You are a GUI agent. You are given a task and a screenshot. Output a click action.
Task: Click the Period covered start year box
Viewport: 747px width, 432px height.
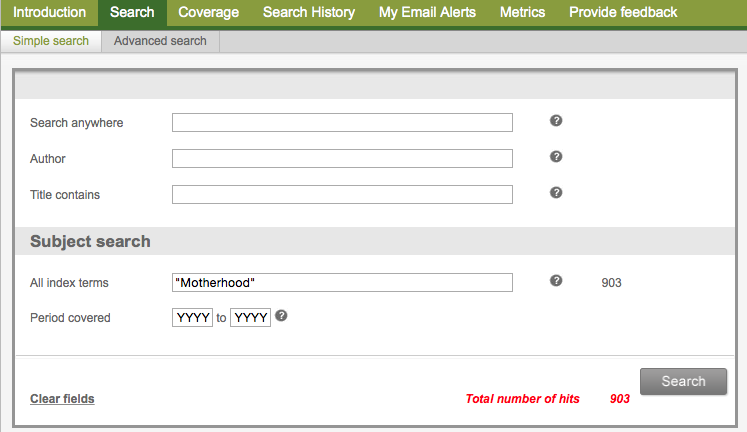point(192,318)
